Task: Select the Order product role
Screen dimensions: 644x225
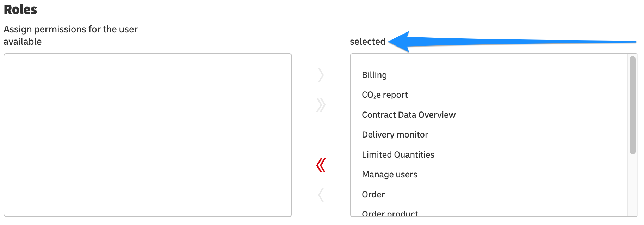Action: (x=390, y=213)
